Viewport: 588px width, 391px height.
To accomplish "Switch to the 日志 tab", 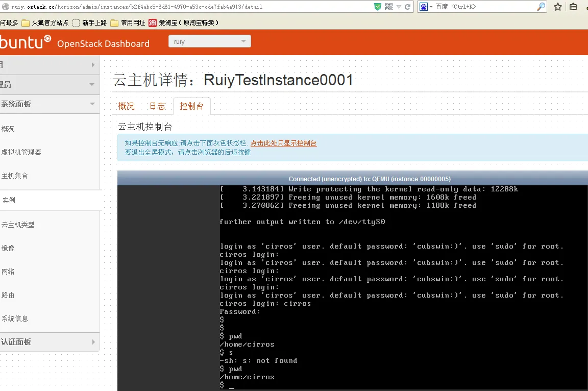I will point(158,107).
